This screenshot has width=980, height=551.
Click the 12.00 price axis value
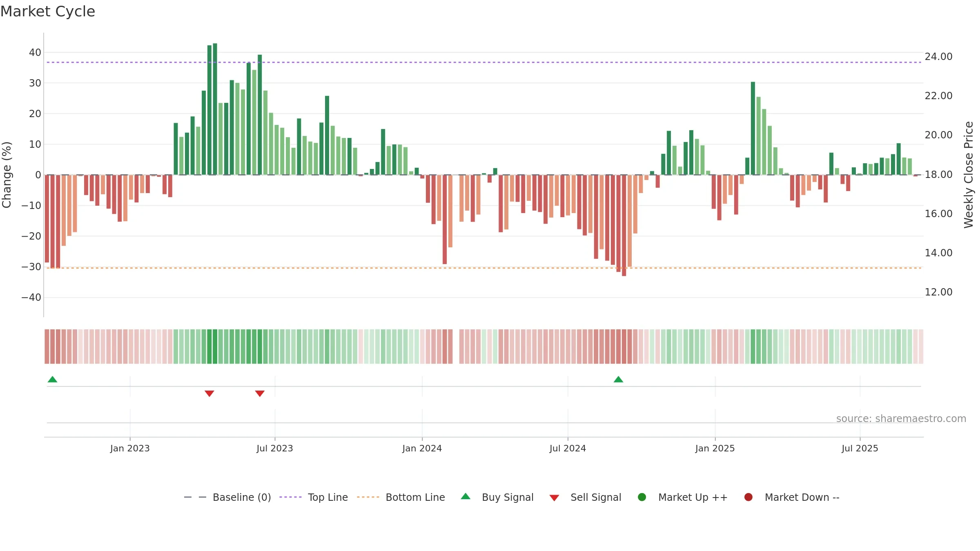(938, 292)
